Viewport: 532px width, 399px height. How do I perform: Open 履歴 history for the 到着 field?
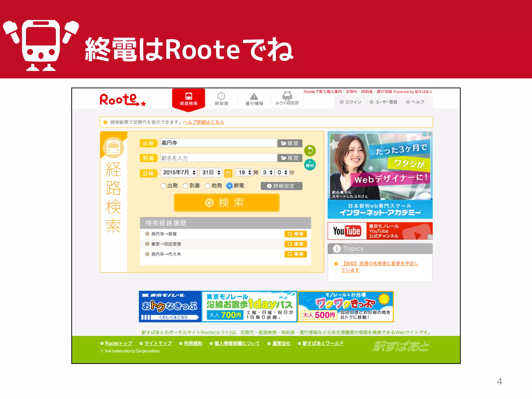point(290,158)
